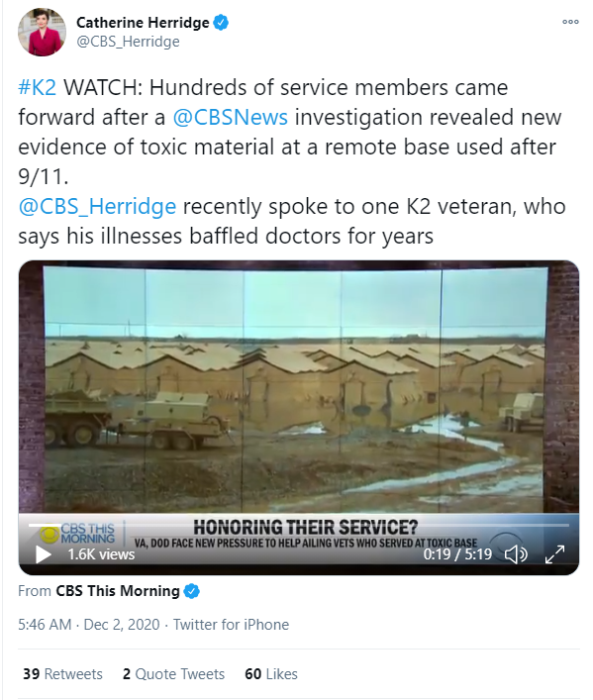Open the @CBS_Herridge handle under the name
Screen dimensions: 593x700
coord(128,42)
